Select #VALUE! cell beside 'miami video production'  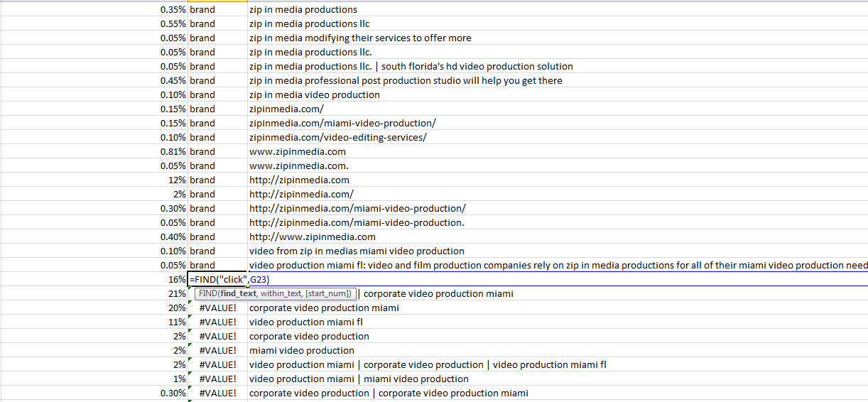point(217,350)
